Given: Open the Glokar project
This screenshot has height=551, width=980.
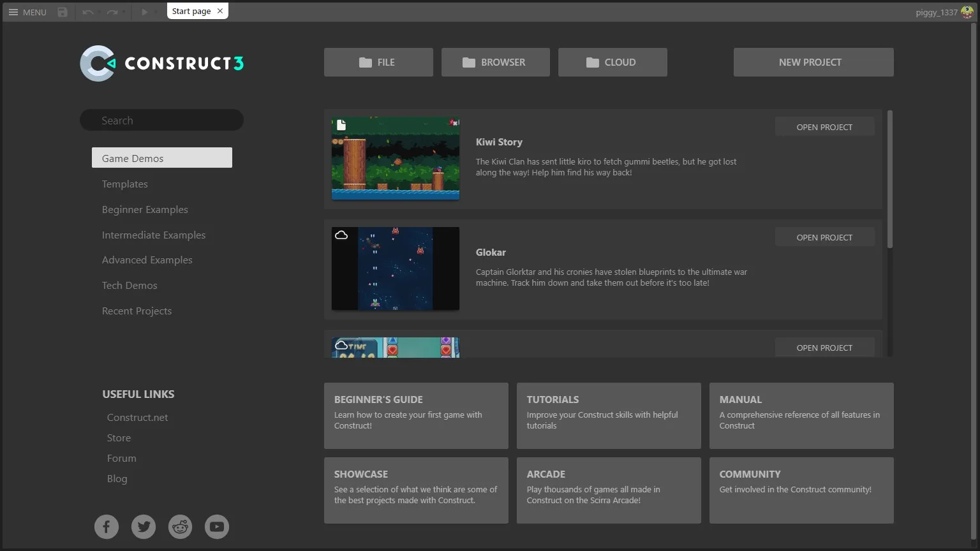Looking at the screenshot, I should 824,237.
